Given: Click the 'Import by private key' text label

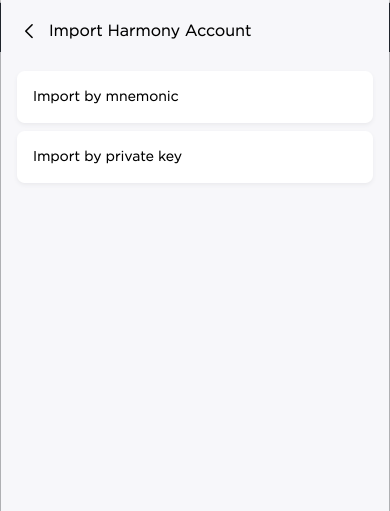Looking at the screenshot, I should pyautogui.click(x=107, y=157).
